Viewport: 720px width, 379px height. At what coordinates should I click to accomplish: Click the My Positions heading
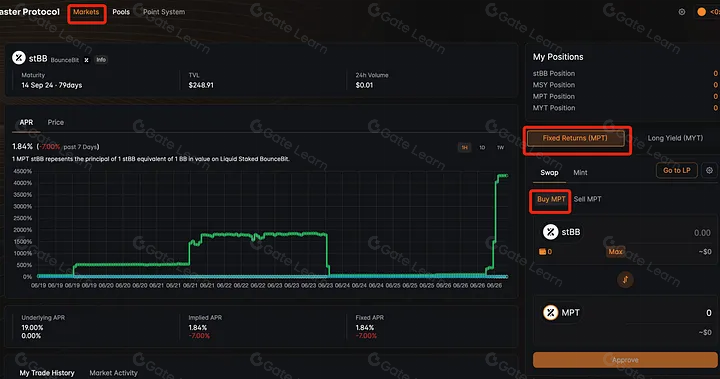pyautogui.click(x=558, y=57)
